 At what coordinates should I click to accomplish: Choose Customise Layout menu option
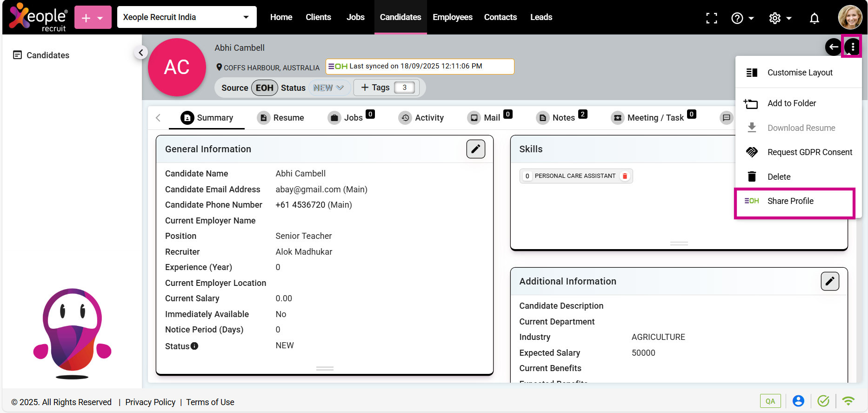799,73
